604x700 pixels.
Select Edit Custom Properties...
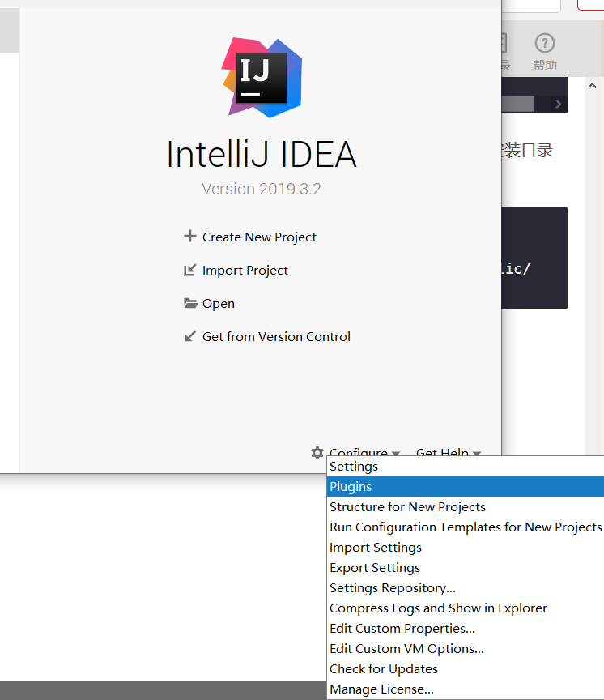[x=466, y=628]
